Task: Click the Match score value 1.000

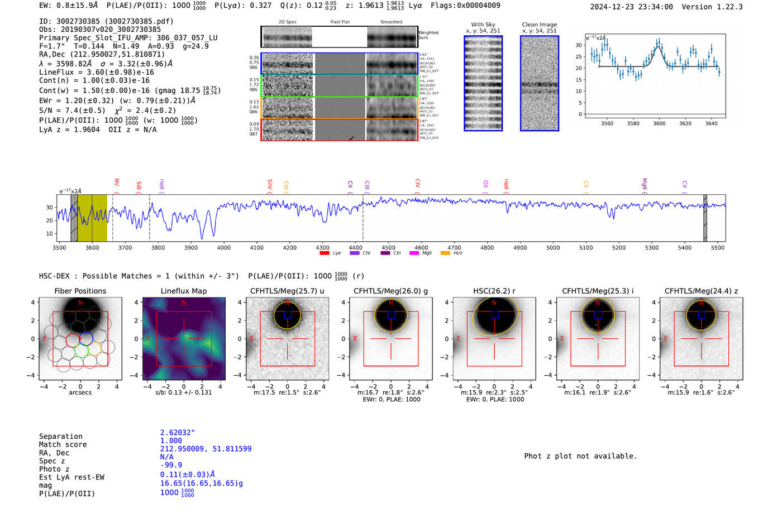Action: coord(171,440)
